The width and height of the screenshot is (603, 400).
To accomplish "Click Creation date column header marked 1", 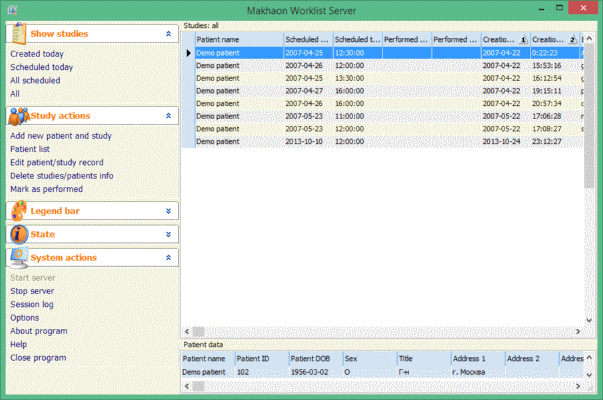I will (x=505, y=40).
